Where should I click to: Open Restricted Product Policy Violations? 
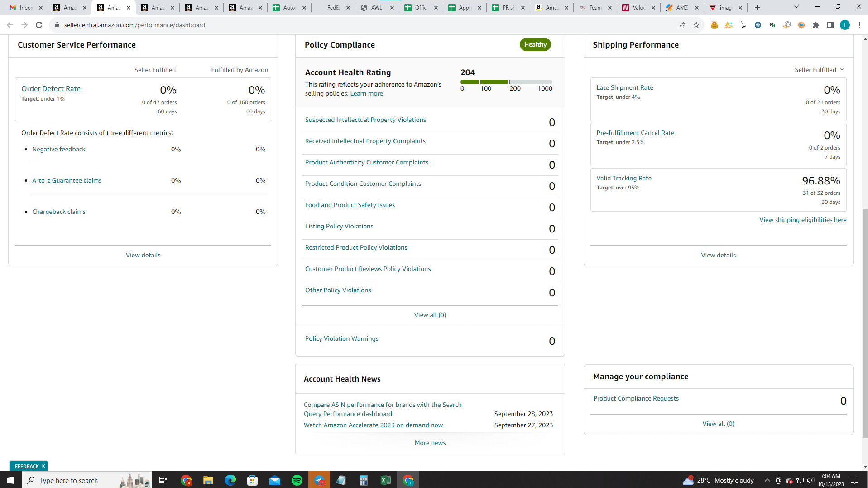point(356,247)
